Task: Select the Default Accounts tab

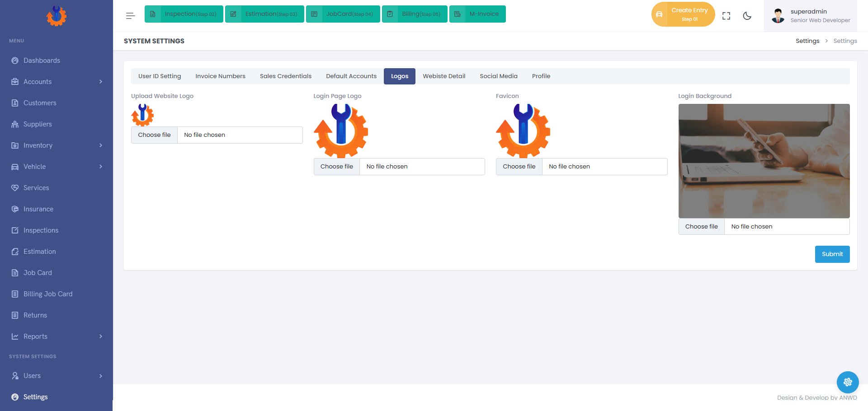Action: point(351,76)
